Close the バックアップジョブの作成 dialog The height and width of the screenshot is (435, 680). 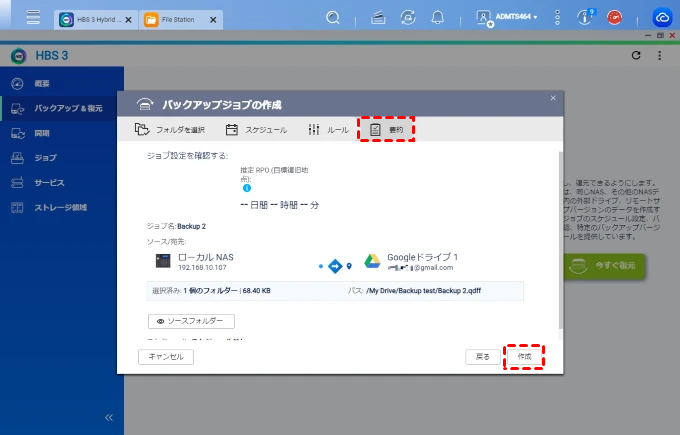click(553, 98)
